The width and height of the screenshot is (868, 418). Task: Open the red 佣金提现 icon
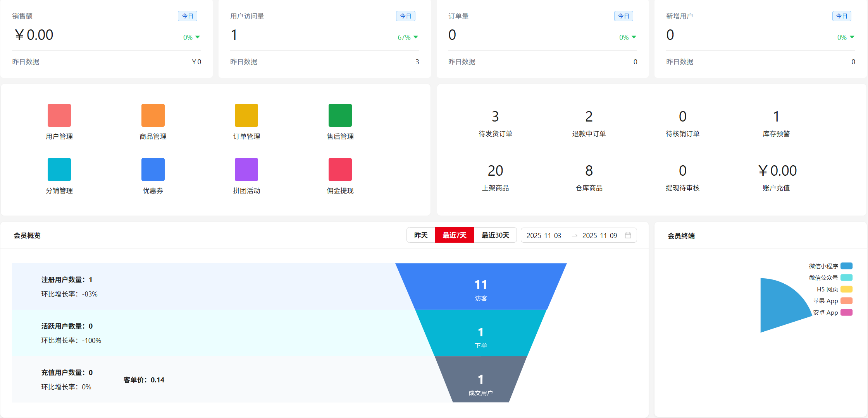tap(340, 170)
